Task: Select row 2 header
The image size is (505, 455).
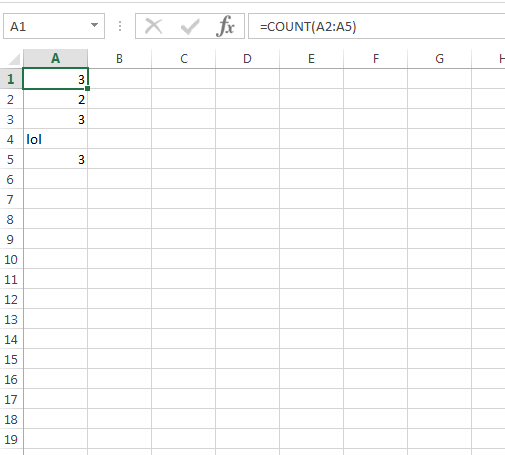Action: coord(11,99)
